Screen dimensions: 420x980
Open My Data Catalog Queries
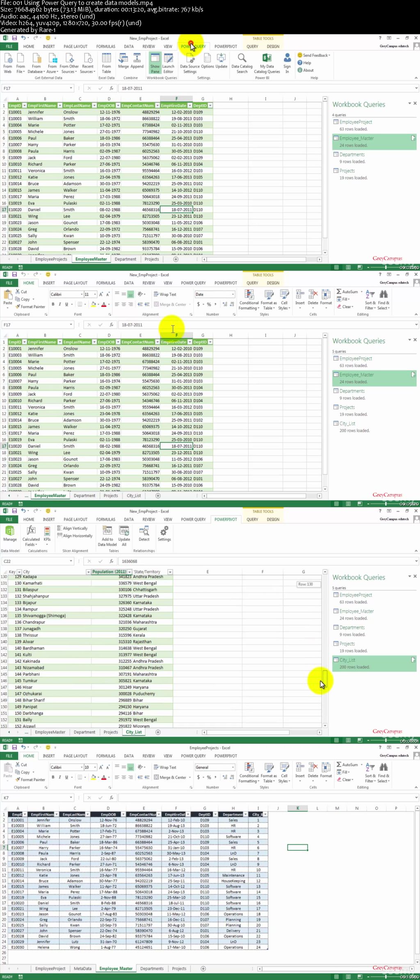click(267, 63)
